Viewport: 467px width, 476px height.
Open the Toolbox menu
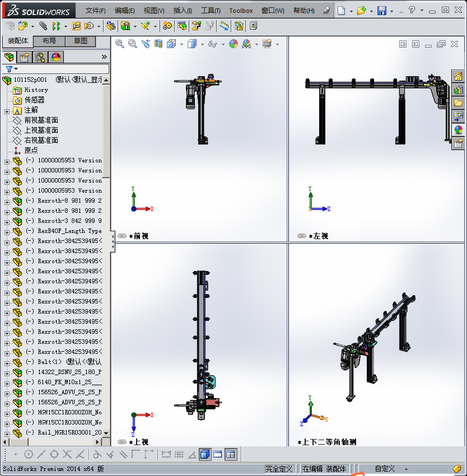click(241, 11)
